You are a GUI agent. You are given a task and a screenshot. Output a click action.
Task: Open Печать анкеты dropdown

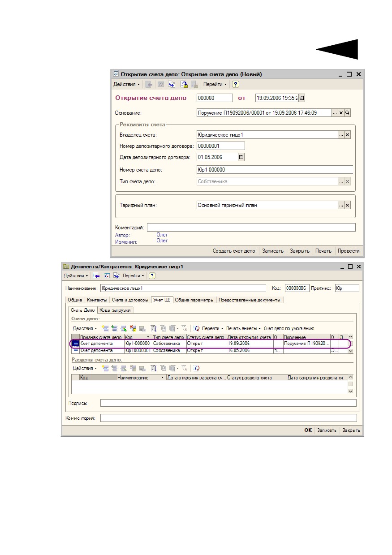click(243, 328)
